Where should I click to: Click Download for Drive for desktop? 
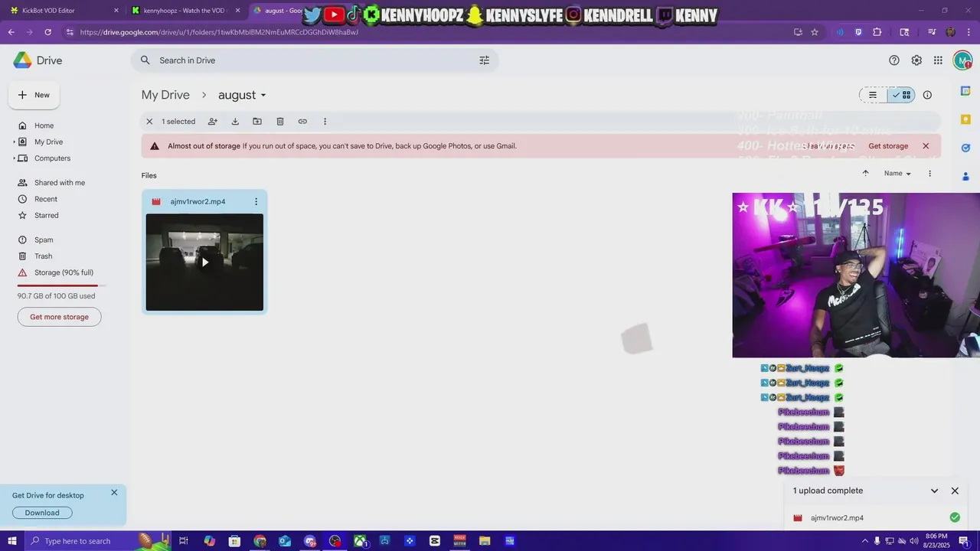click(x=42, y=513)
